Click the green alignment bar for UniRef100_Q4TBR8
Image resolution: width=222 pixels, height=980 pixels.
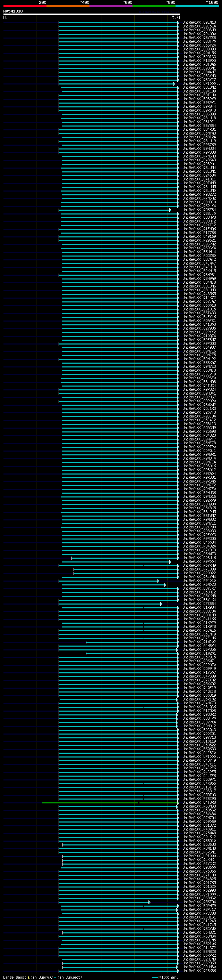pos(110,803)
